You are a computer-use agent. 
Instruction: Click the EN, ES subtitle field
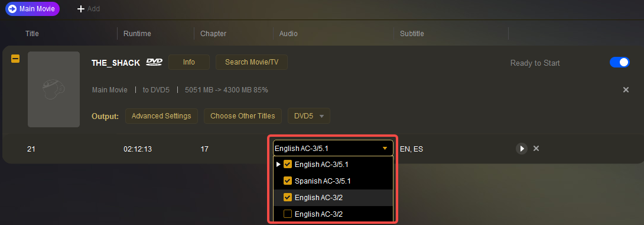(x=412, y=149)
